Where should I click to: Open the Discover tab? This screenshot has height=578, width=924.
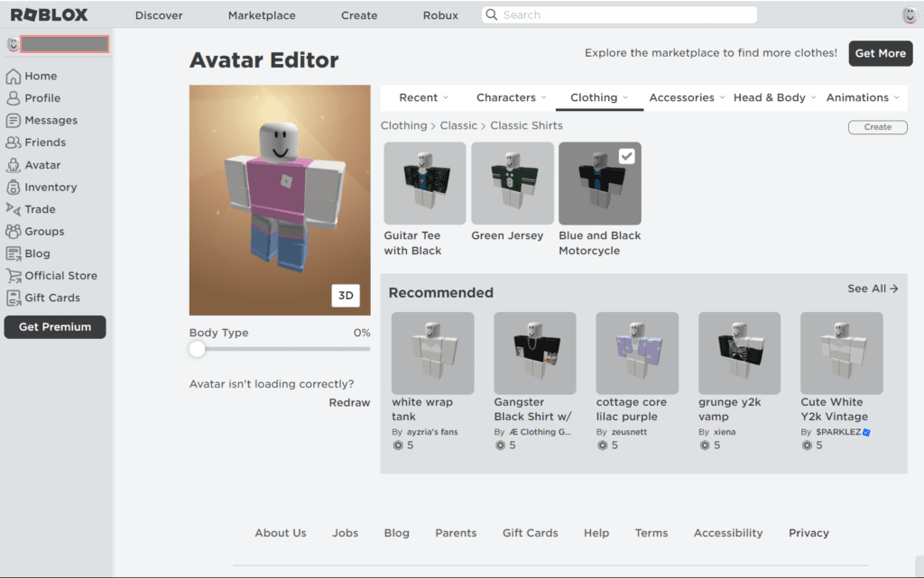tap(159, 15)
